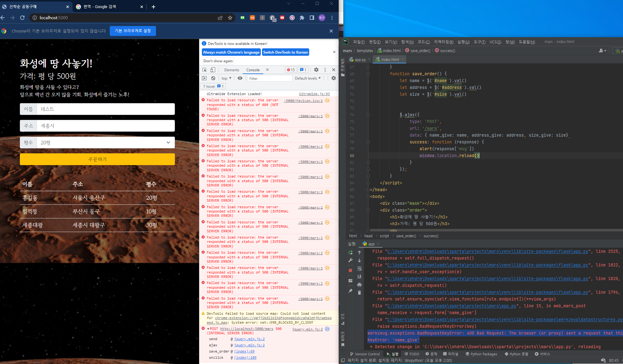Reload the localhost:5000 page in Chrome
The height and width of the screenshot is (364, 623).
(x=22, y=18)
